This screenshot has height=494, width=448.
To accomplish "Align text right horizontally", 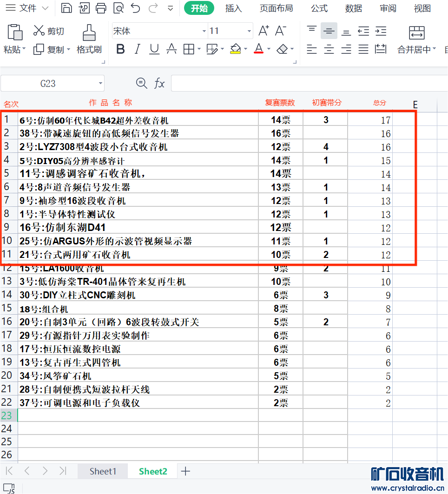I will (x=346, y=49).
